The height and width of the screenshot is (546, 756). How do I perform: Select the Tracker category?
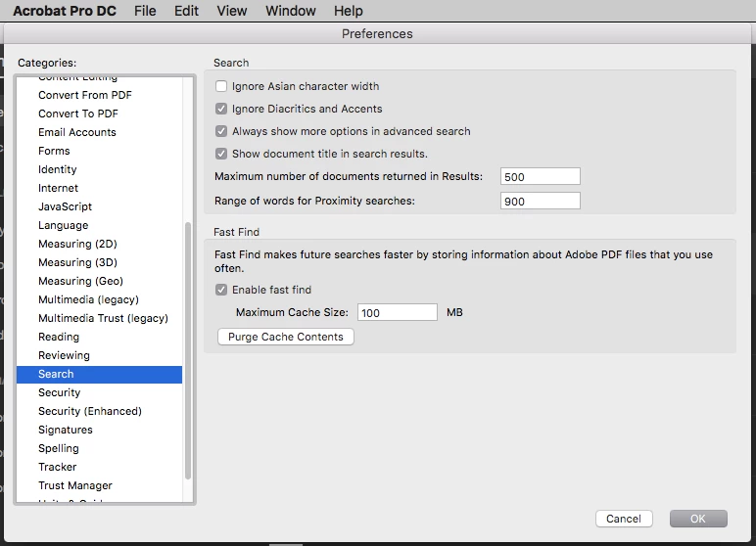pos(99,467)
